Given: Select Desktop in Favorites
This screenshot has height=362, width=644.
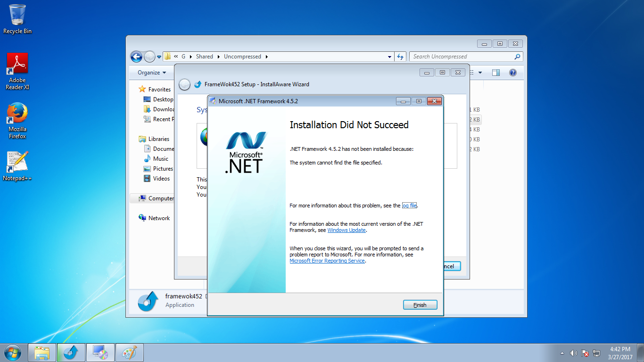Looking at the screenshot, I should [x=158, y=99].
